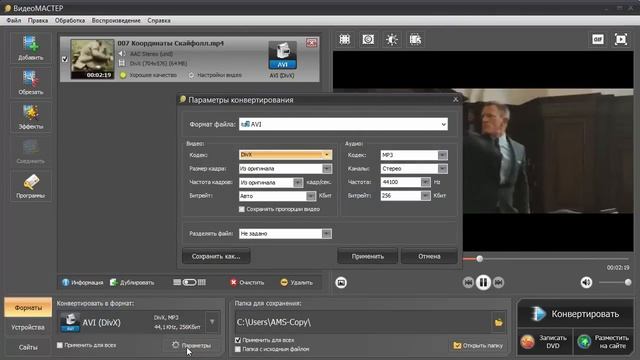Switch the preview to fullscreen
Image resolution: width=640 pixels, height=360 pixels.
[621, 39]
